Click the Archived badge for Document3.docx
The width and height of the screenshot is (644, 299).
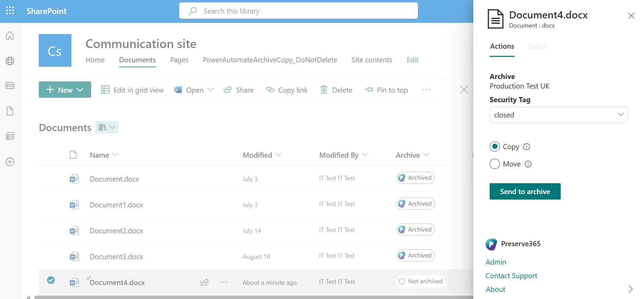pos(415,255)
